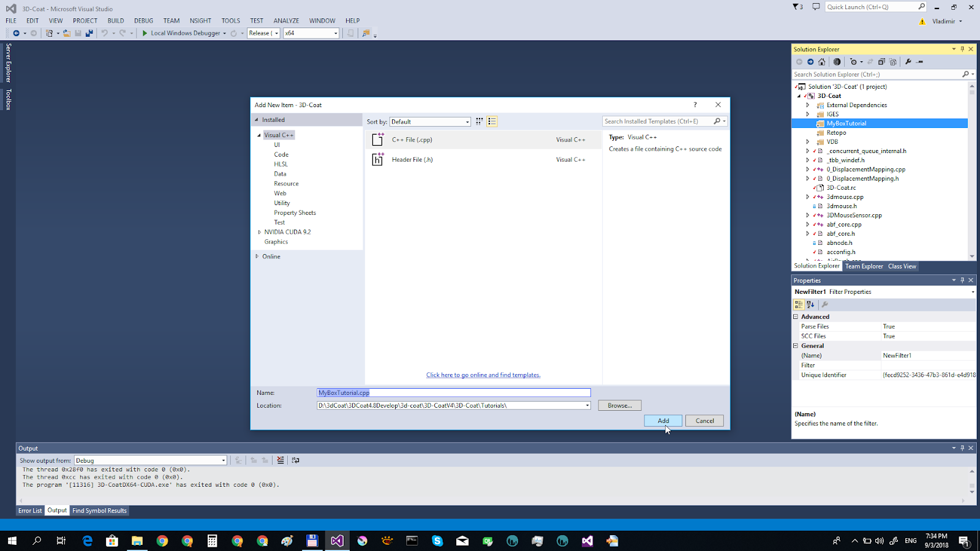Click link to find templates online
The image size is (980, 551).
pyautogui.click(x=483, y=375)
